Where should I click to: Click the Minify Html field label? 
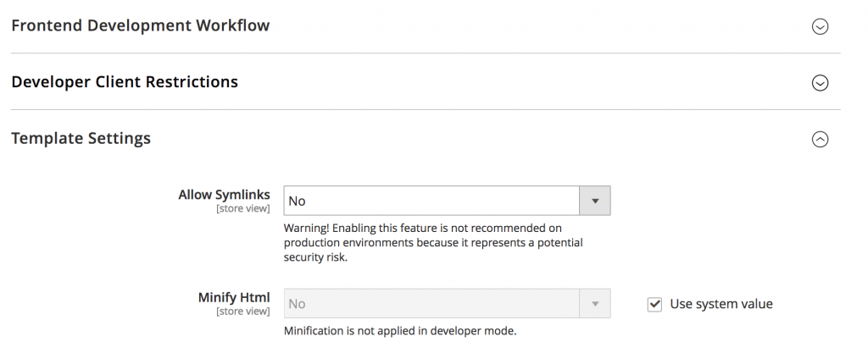tap(234, 297)
